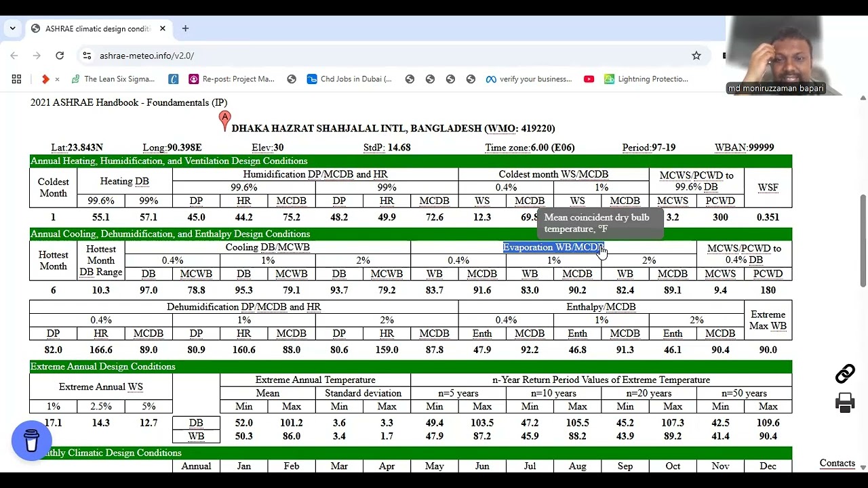Click the Extreme Annual Design Conditions header

[410, 367]
